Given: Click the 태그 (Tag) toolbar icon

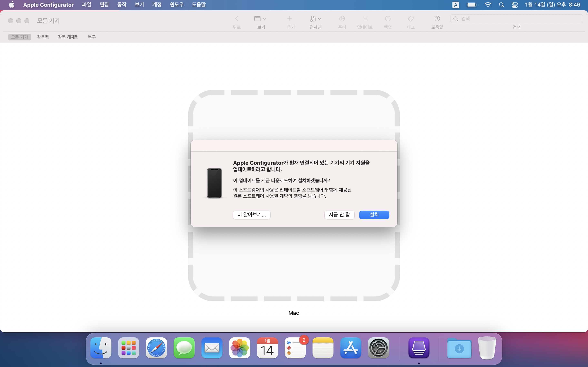Looking at the screenshot, I should pos(410,19).
